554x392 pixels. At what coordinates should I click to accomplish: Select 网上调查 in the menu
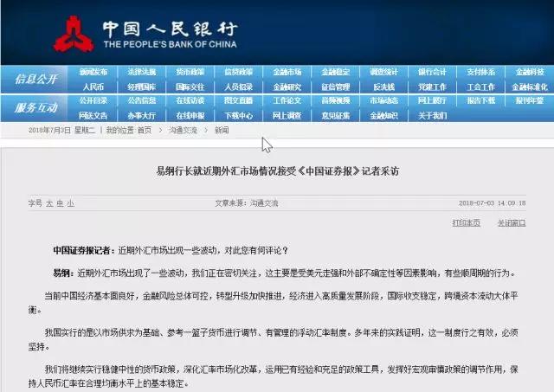pyautogui.click(x=287, y=115)
